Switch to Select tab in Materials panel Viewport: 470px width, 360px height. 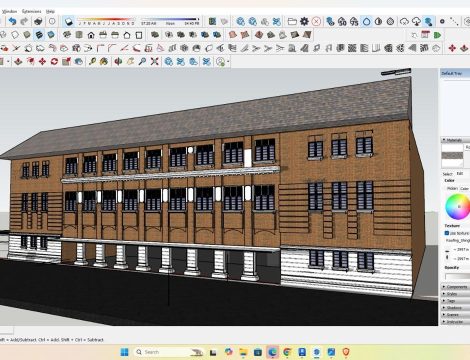[x=447, y=174]
